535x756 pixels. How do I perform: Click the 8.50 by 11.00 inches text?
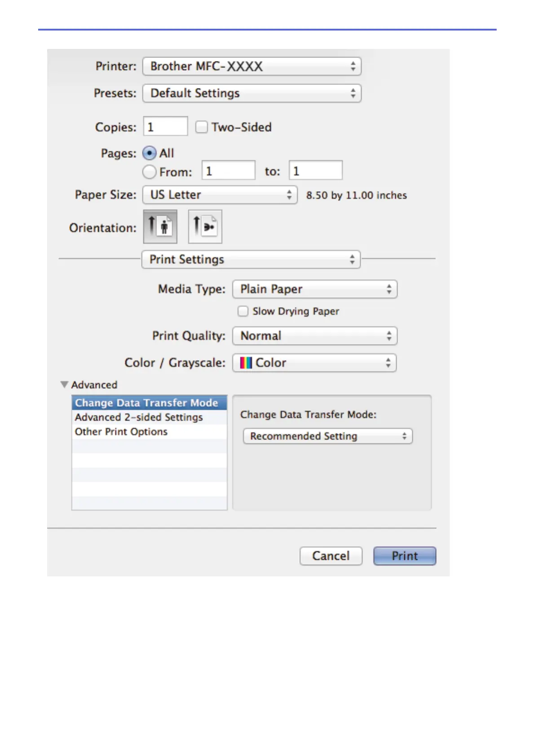pos(357,195)
